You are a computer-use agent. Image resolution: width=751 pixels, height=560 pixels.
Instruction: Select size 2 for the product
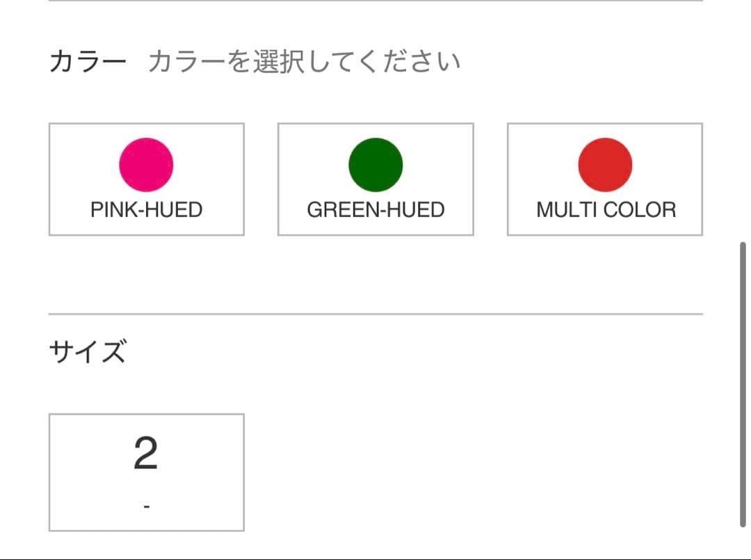tap(146, 470)
